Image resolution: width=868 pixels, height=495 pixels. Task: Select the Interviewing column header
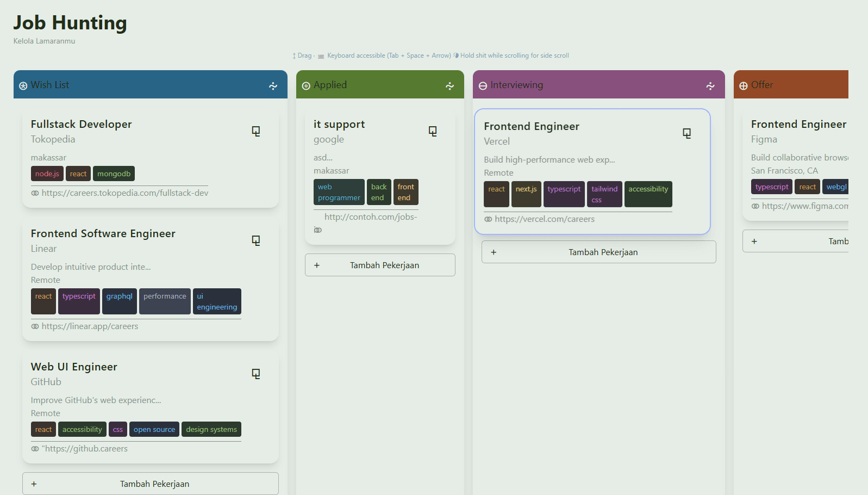pyautogui.click(x=599, y=84)
